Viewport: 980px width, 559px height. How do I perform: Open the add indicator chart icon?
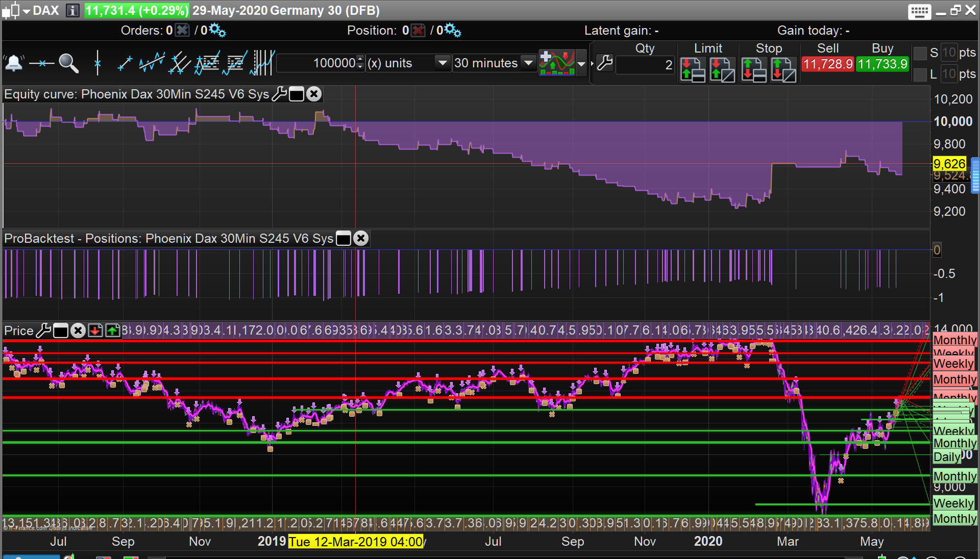[x=557, y=63]
